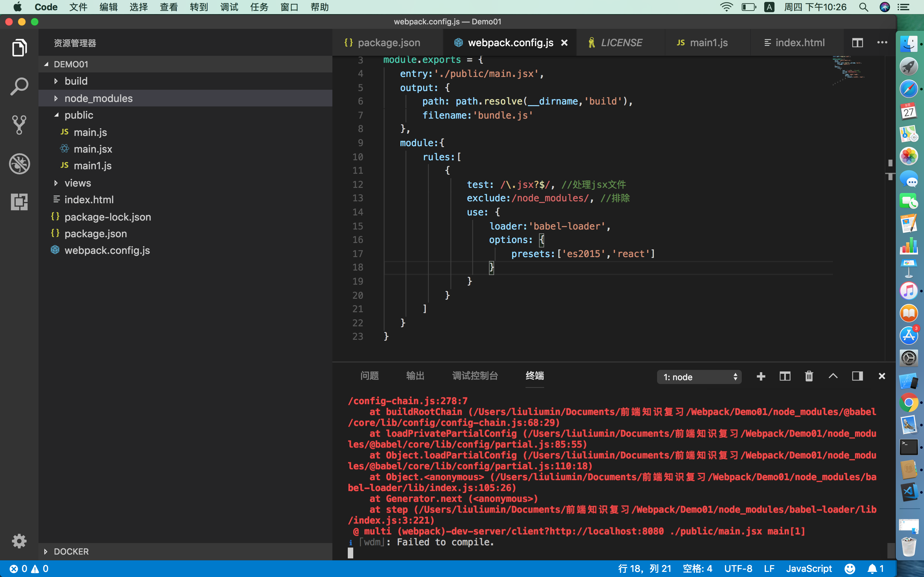Screen dimensions: 924x577
Task: Open the 调试 menu in the menu bar
Action: pyautogui.click(x=229, y=7)
